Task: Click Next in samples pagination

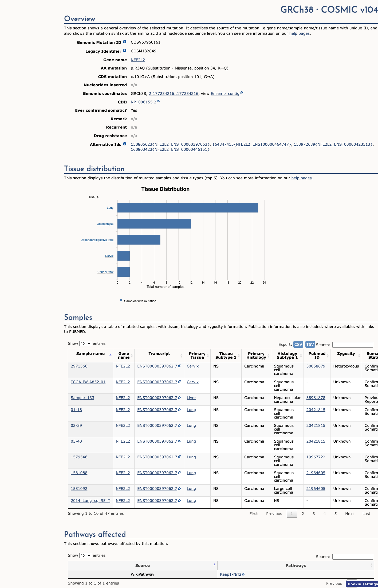Action: [x=349, y=514]
